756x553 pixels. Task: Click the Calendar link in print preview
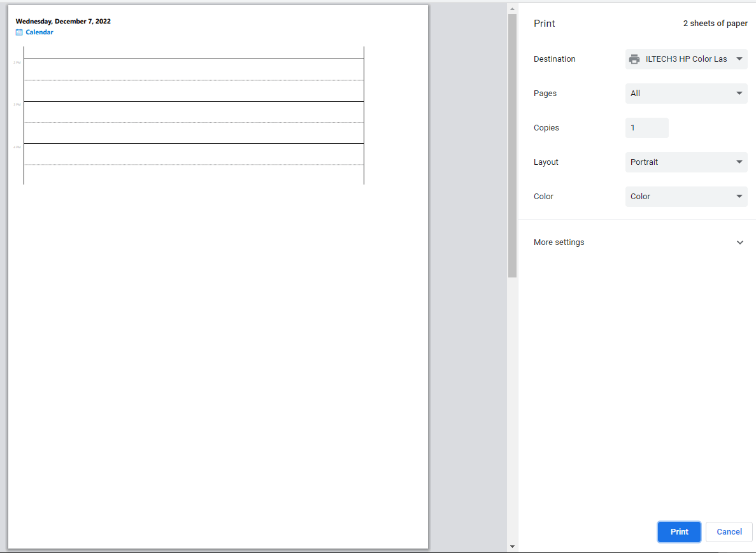[x=39, y=32]
